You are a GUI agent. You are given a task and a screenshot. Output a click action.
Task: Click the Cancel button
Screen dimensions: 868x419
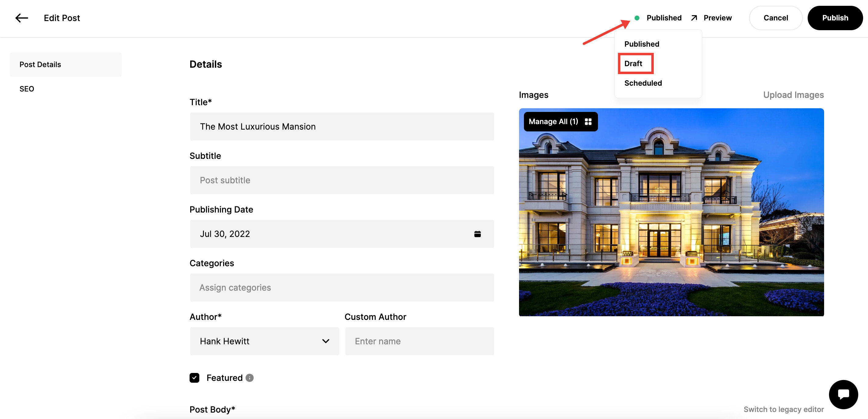pyautogui.click(x=775, y=18)
